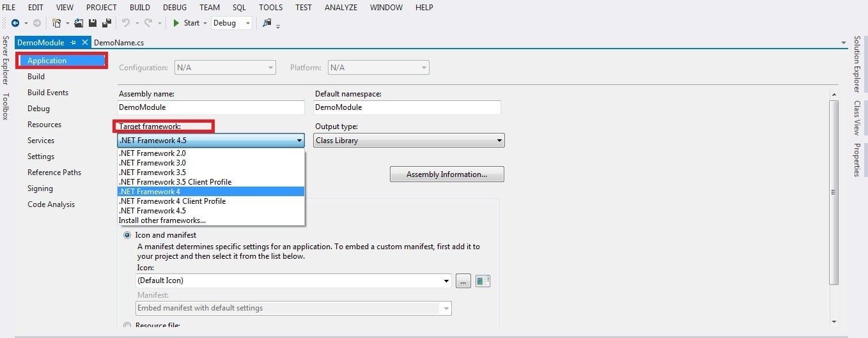
Task: Click the Navigate Forward arrow icon
Action: pyautogui.click(x=37, y=23)
